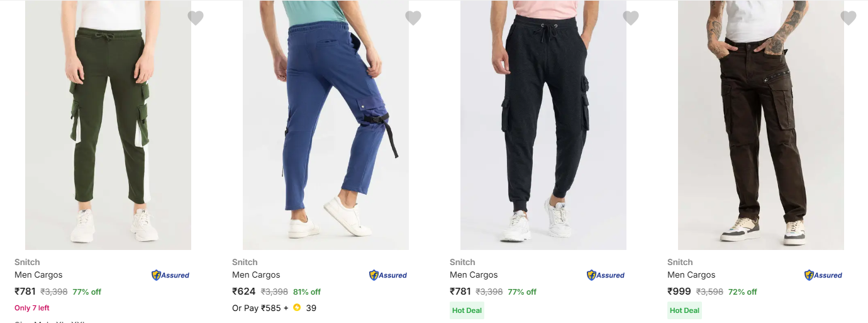This screenshot has height=323, width=868.
Task: Favorite the black cargo joggers via heart
Action: click(x=631, y=18)
